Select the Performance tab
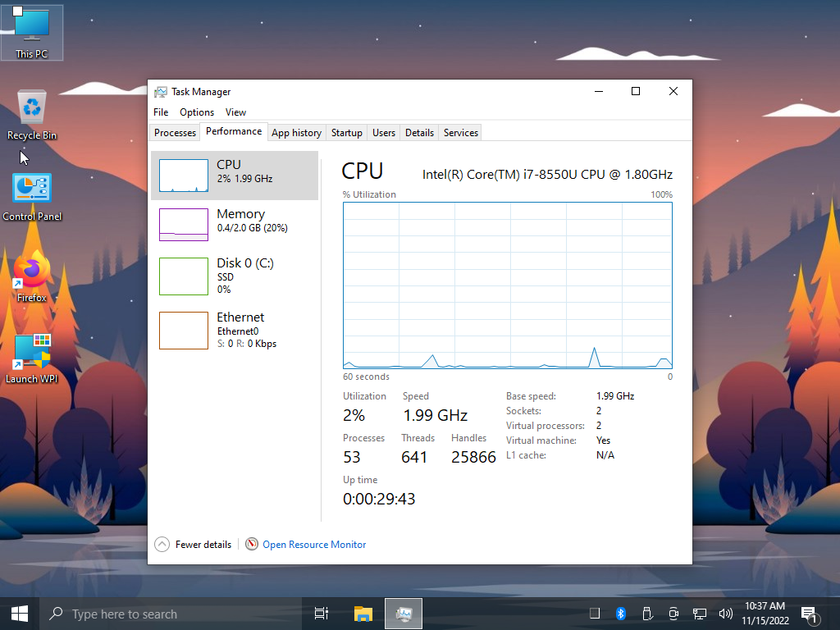Image resolution: width=840 pixels, height=630 pixels. (234, 132)
